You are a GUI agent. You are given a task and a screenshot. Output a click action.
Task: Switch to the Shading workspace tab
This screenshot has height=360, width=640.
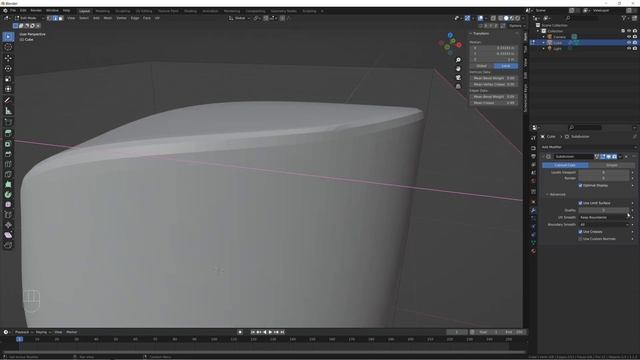190,11
